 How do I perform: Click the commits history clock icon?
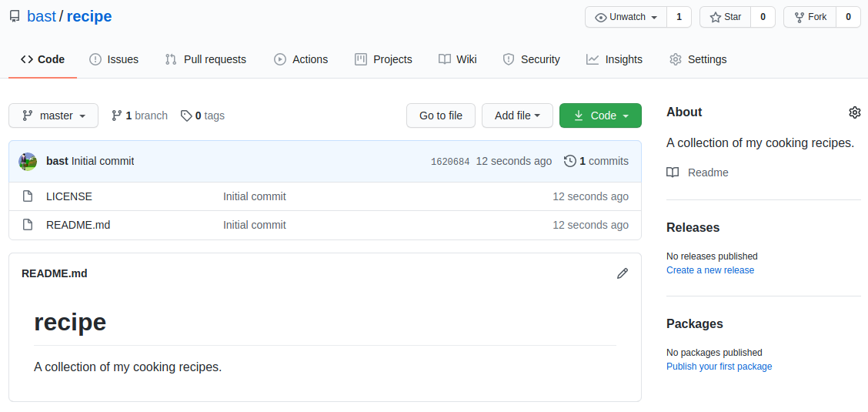[x=569, y=161]
